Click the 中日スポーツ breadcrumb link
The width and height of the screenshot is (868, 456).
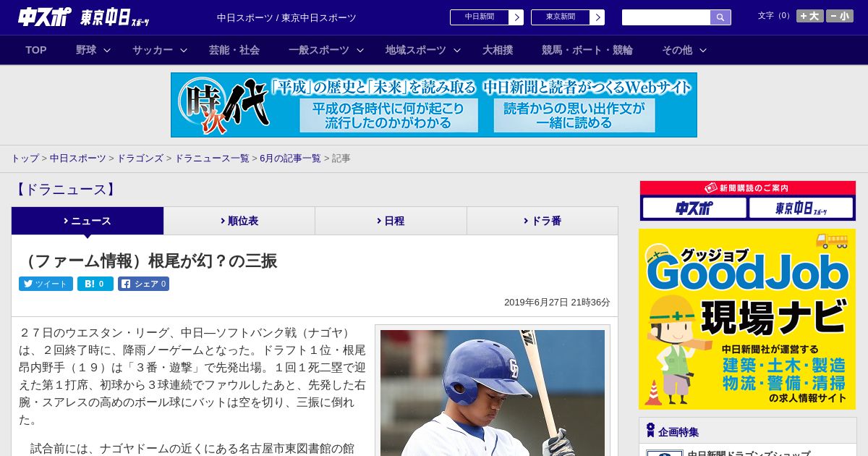[x=78, y=158]
